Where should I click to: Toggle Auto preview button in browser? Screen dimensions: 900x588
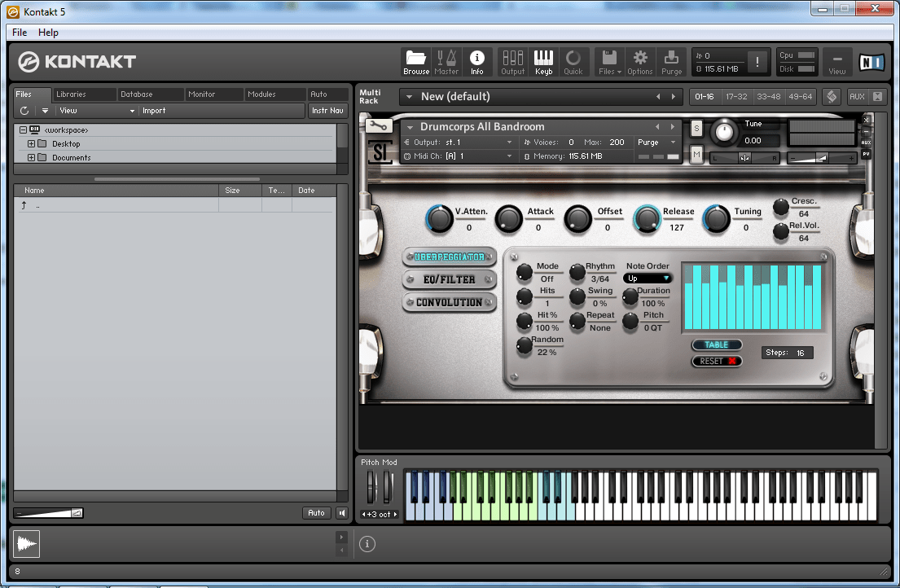tap(316, 513)
